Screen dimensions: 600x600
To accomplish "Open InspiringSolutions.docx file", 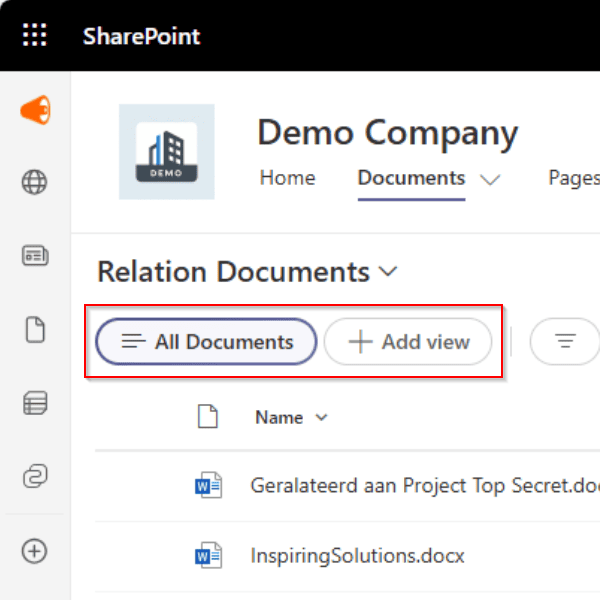I will click(x=357, y=555).
